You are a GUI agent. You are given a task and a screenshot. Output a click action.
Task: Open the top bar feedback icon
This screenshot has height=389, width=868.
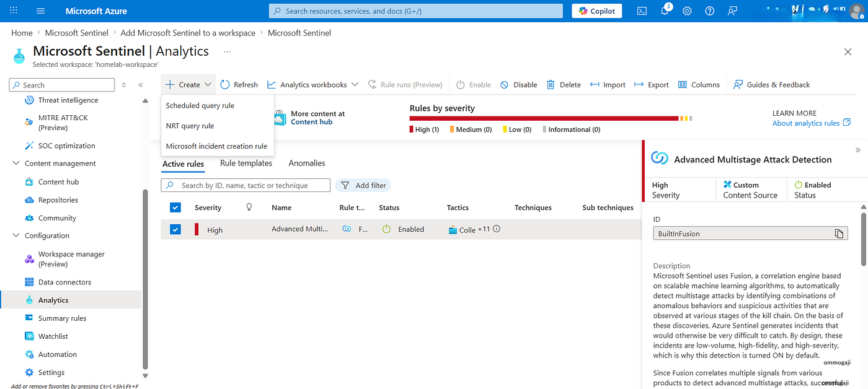[x=733, y=11]
